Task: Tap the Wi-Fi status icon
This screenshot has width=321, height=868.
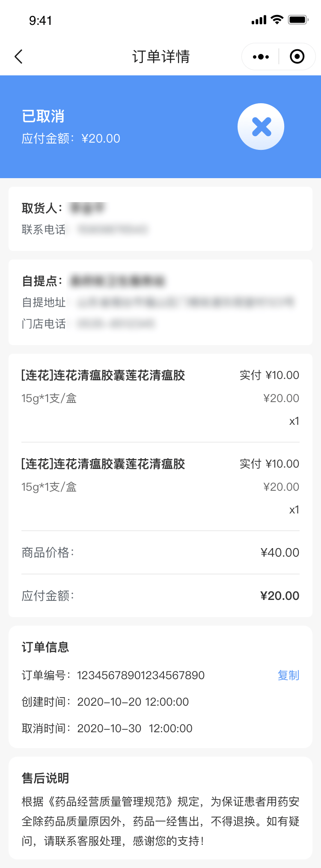Action: tap(277, 20)
